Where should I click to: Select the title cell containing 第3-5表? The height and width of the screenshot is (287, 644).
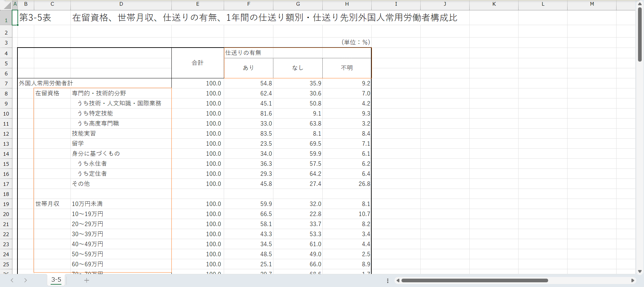[35, 18]
